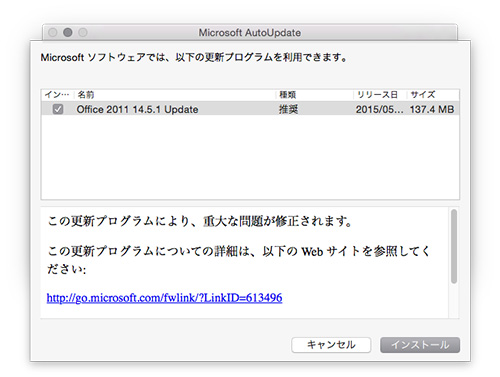Viewport: 500px width, 377px height.
Task: Click the description pane scrollbar
Action: click(454, 247)
